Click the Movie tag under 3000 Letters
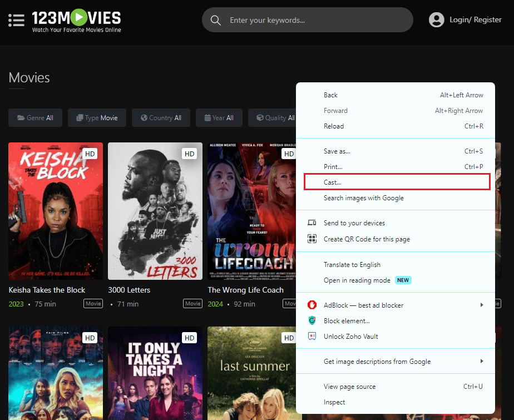The width and height of the screenshot is (514, 420). (x=192, y=304)
